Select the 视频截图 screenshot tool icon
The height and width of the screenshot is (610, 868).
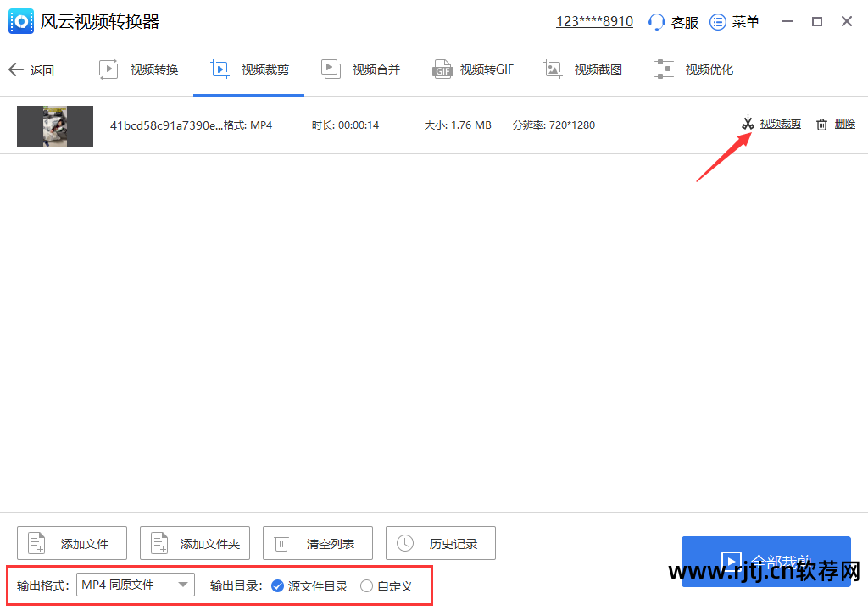coord(554,69)
